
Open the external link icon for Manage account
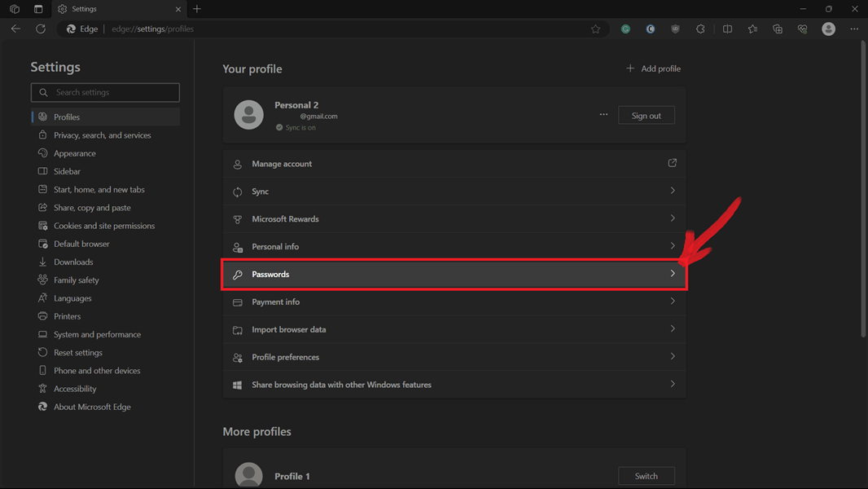pyautogui.click(x=672, y=163)
